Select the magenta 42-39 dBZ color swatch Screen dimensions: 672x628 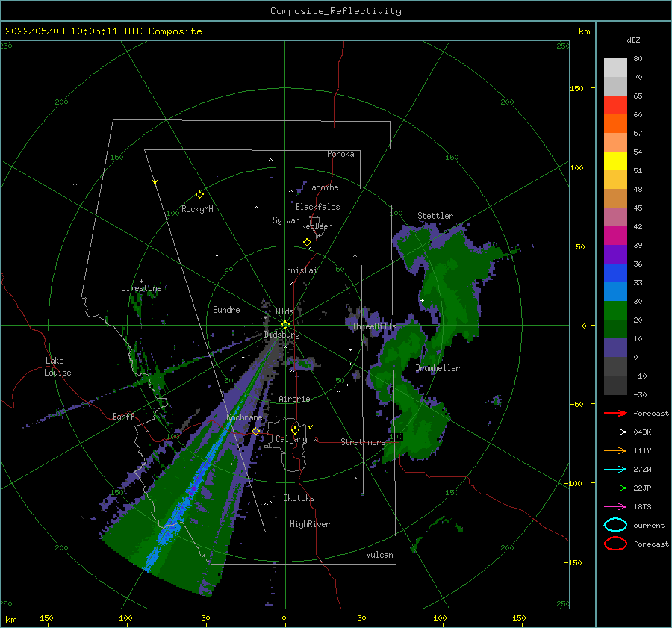pyautogui.click(x=615, y=236)
